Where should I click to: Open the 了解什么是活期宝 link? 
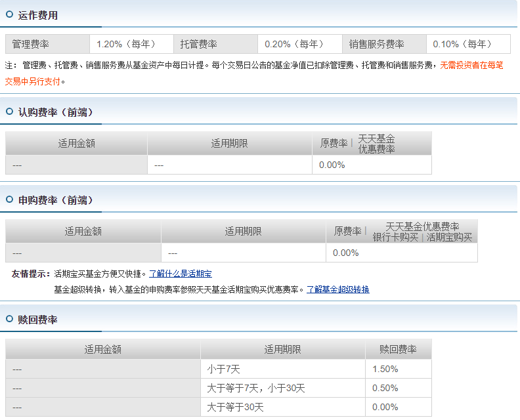(x=181, y=274)
